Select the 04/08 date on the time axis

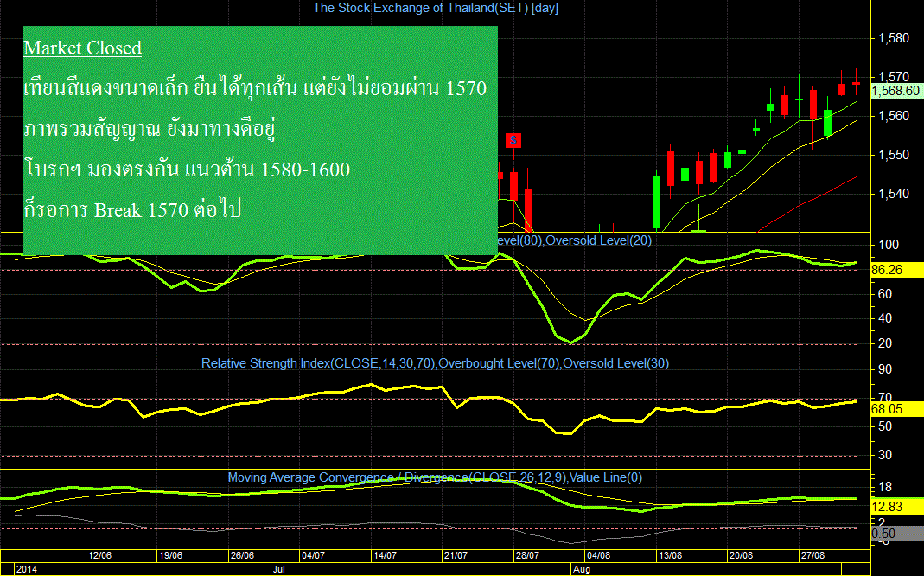pos(599,555)
